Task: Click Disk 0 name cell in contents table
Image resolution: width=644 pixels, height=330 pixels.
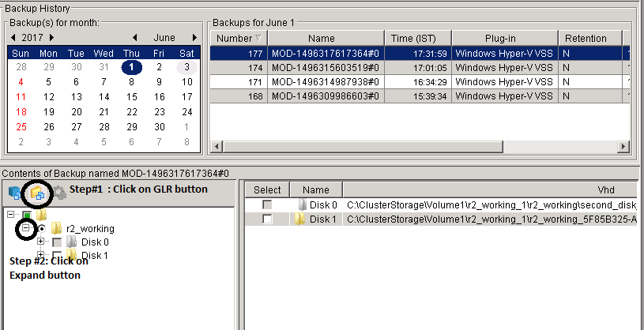Action: click(316, 204)
